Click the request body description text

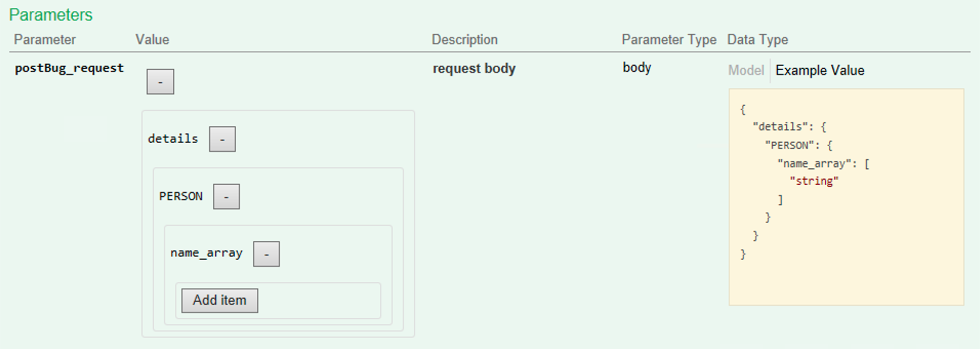tap(474, 68)
